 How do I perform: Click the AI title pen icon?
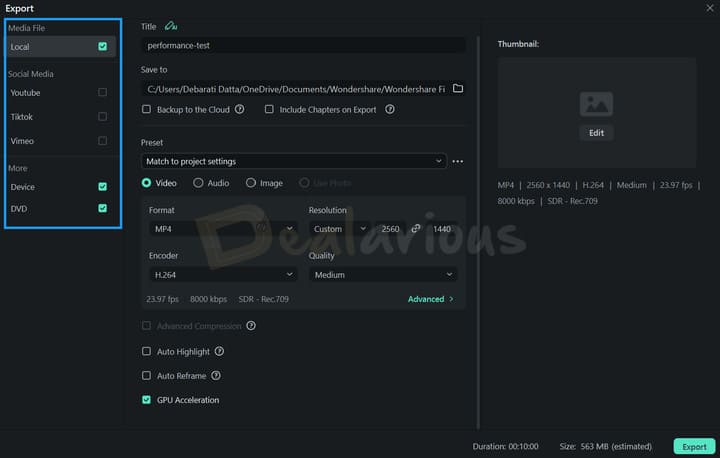pyautogui.click(x=171, y=26)
